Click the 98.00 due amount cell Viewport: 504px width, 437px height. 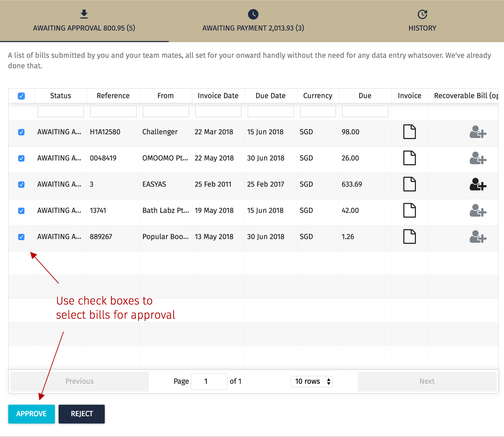pyautogui.click(x=351, y=132)
